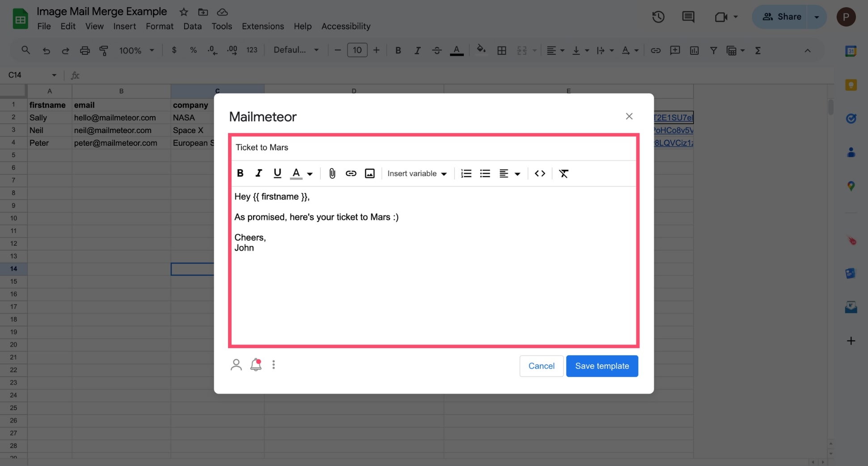This screenshot has height=466, width=868.
Task: Click the font size 10 field
Action: point(357,50)
